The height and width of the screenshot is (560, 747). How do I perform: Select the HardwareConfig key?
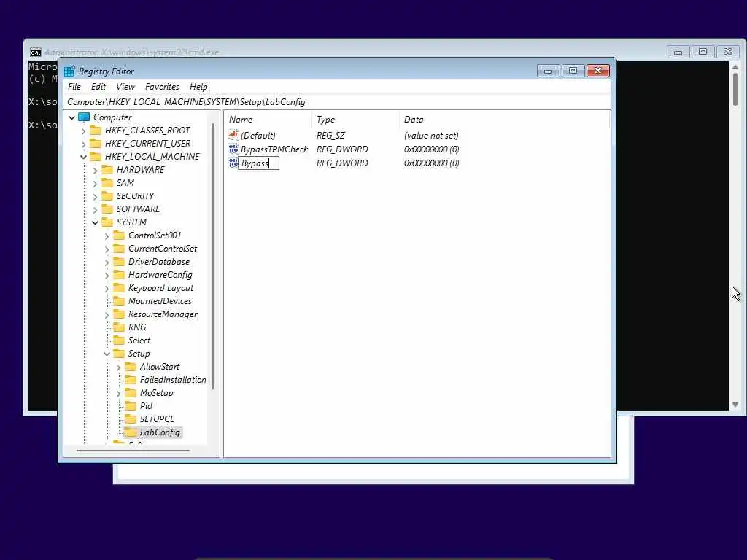coord(160,275)
